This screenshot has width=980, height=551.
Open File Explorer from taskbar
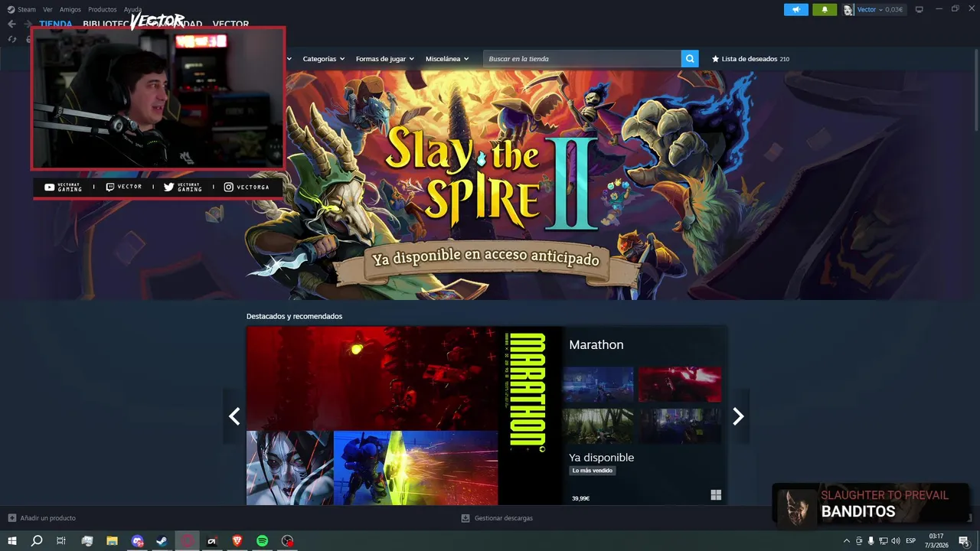pyautogui.click(x=112, y=541)
